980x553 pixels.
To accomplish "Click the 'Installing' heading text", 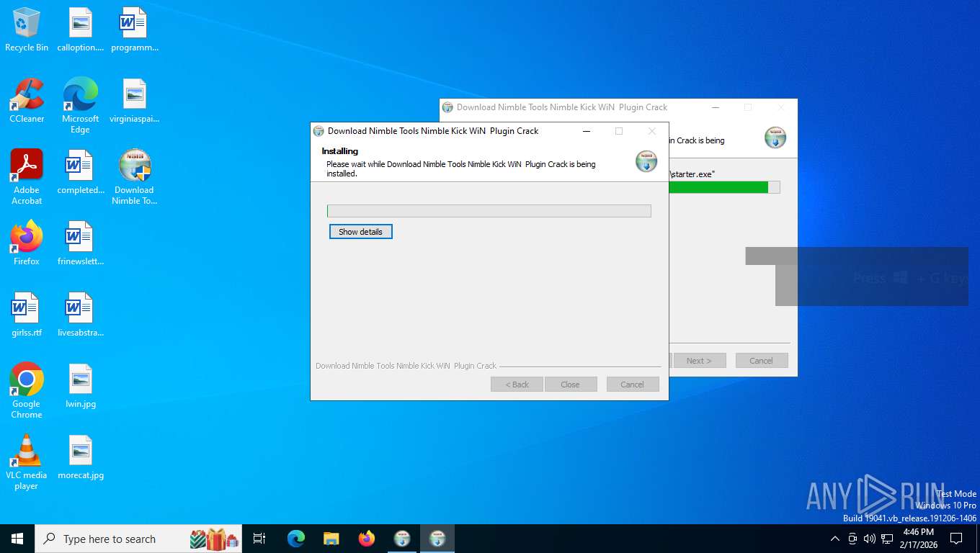I will pyautogui.click(x=340, y=151).
